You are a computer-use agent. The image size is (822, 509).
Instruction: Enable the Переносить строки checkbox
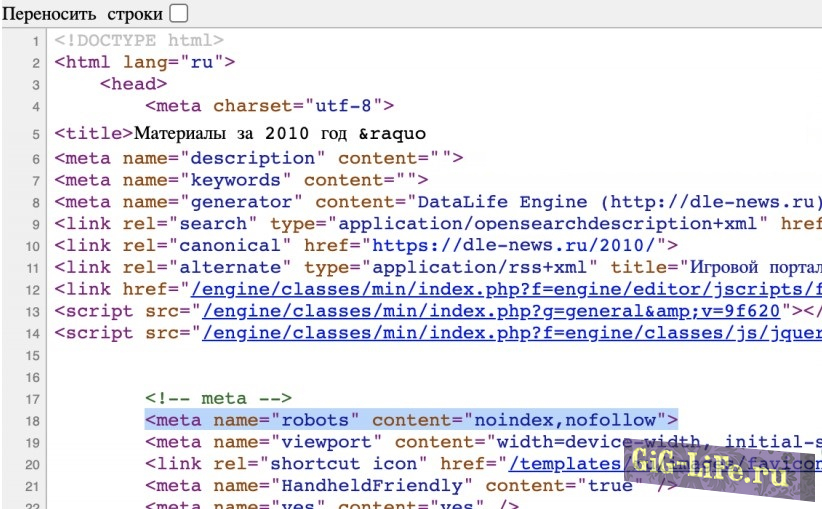pos(178,13)
